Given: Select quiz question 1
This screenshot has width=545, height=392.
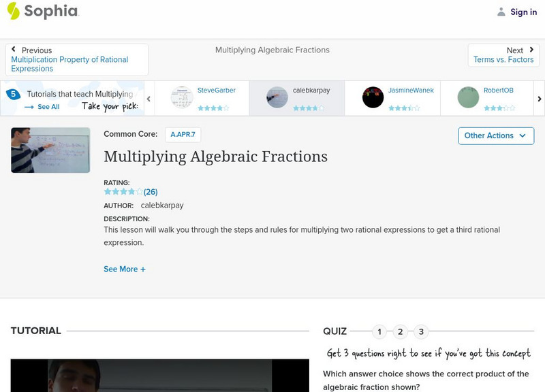Looking at the screenshot, I should tap(379, 332).
